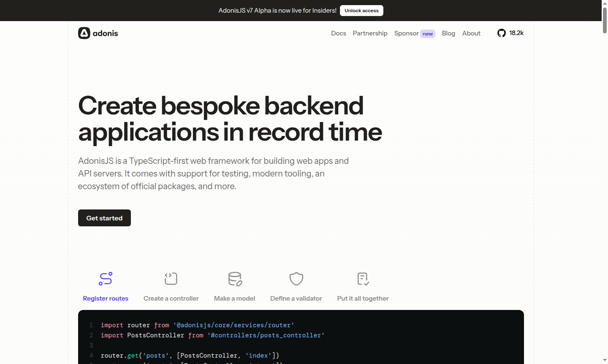Click the 18.2k GitHub star count

point(516,33)
